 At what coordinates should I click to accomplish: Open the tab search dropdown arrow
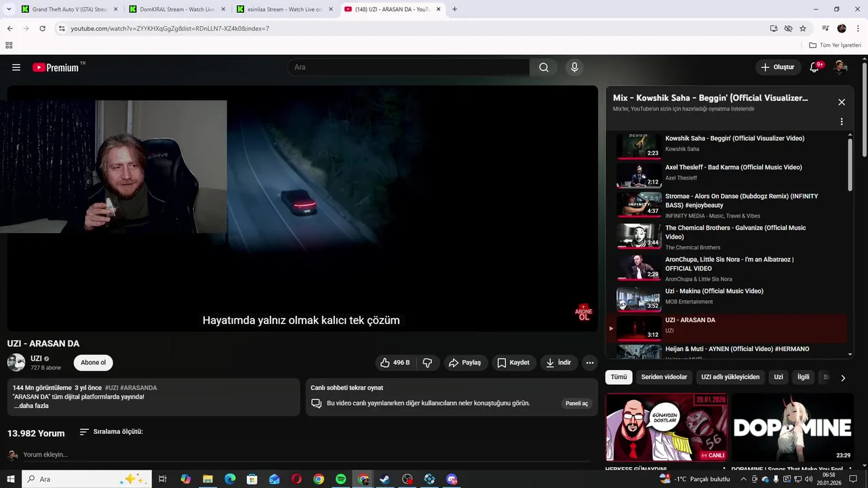9,9
